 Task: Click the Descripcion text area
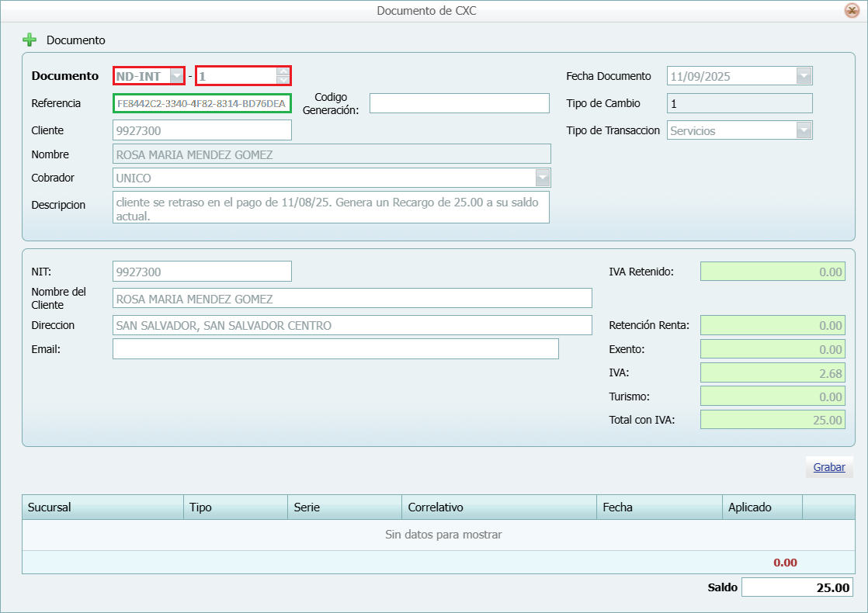(x=331, y=207)
